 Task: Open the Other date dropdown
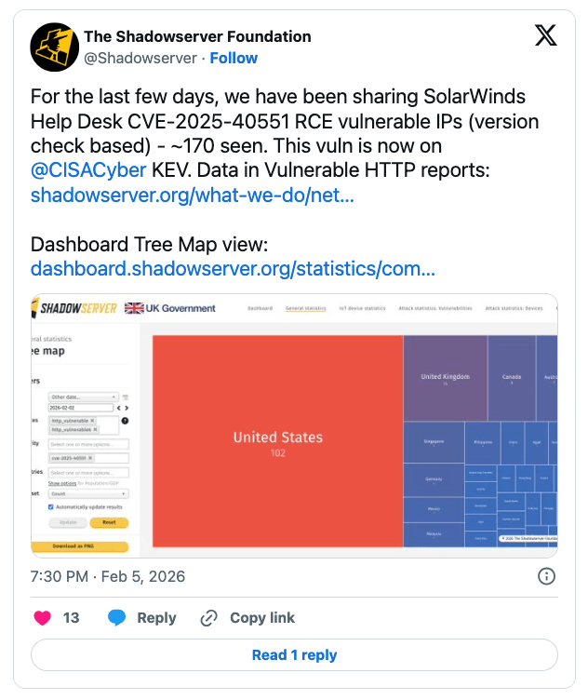click(x=84, y=397)
